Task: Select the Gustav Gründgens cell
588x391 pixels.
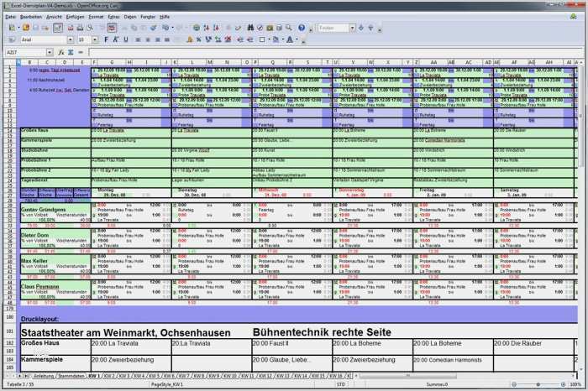Action: click(55, 210)
